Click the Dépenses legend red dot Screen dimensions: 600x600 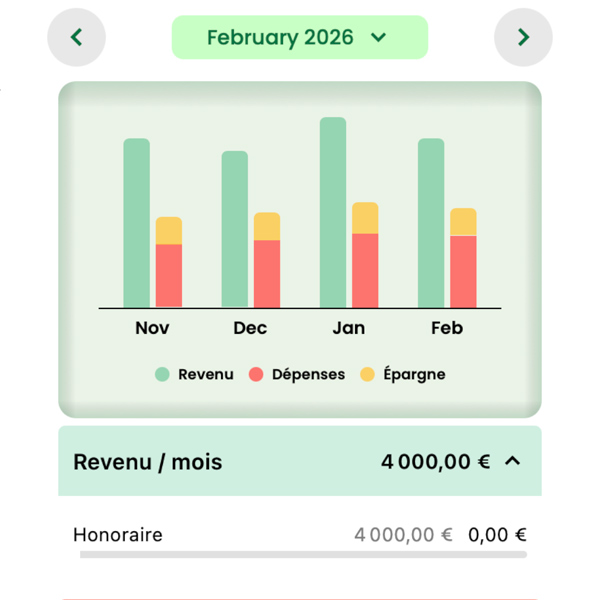point(256,375)
